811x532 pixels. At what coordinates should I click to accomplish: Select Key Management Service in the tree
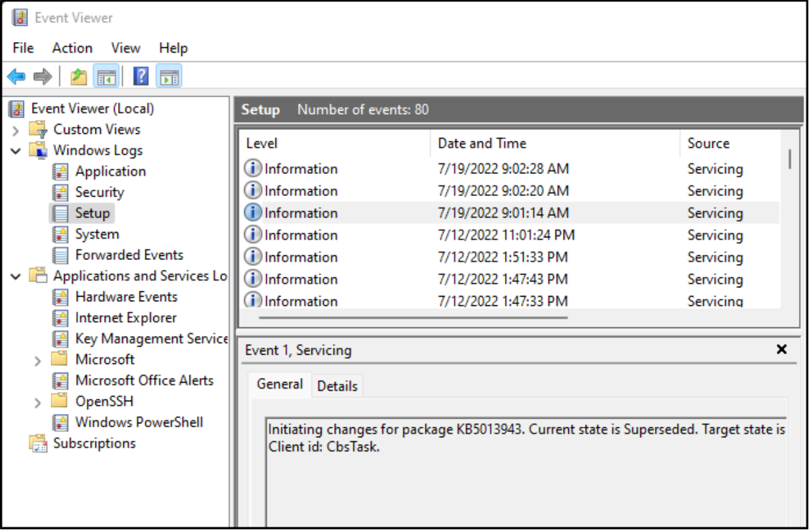pos(151,339)
